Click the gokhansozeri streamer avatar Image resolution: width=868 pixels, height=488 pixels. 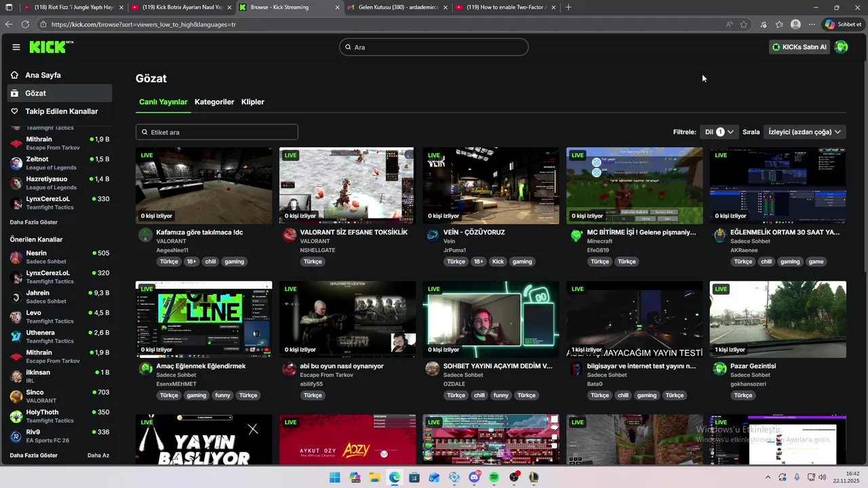click(x=719, y=369)
